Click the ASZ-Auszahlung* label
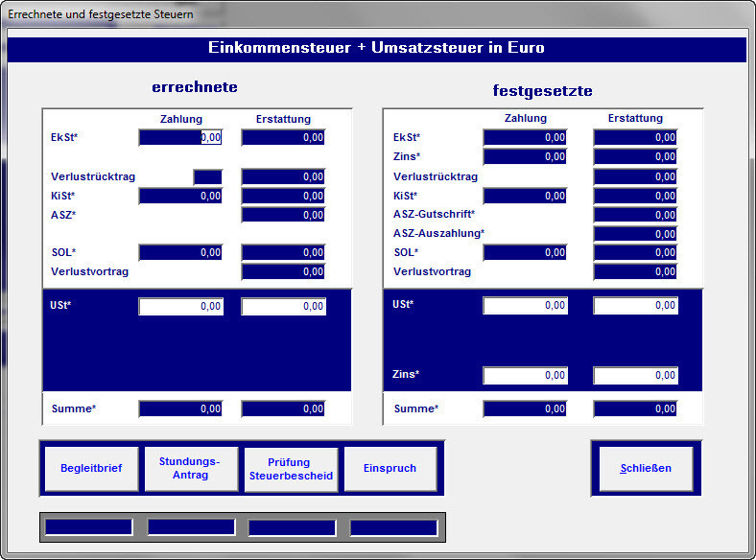756x560 pixels. point(438,234)
